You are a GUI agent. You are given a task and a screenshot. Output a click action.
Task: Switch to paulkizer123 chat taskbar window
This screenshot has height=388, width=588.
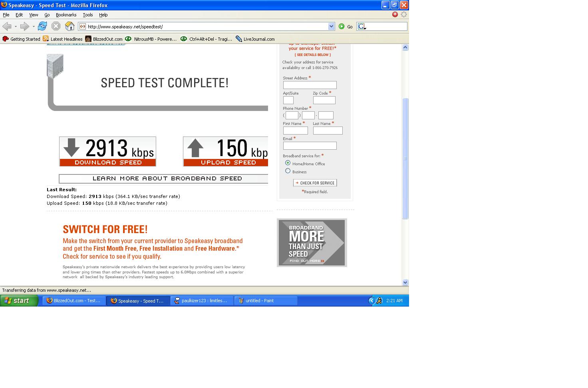click(202, 301)
